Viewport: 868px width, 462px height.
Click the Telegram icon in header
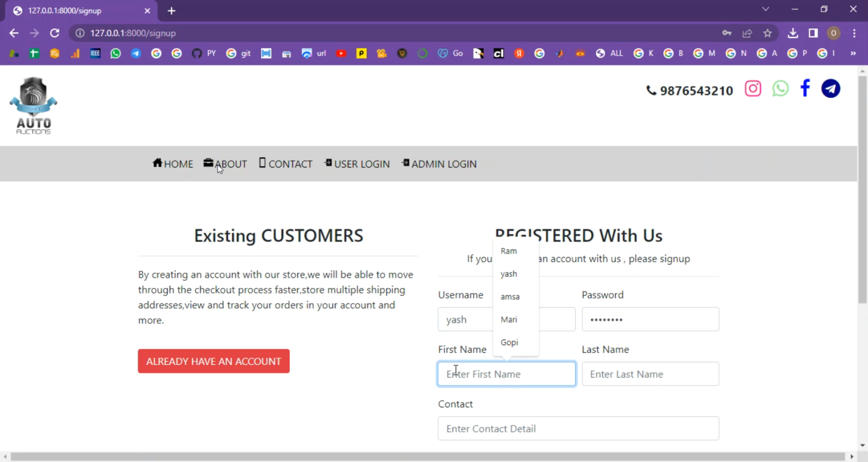point(830,88)
